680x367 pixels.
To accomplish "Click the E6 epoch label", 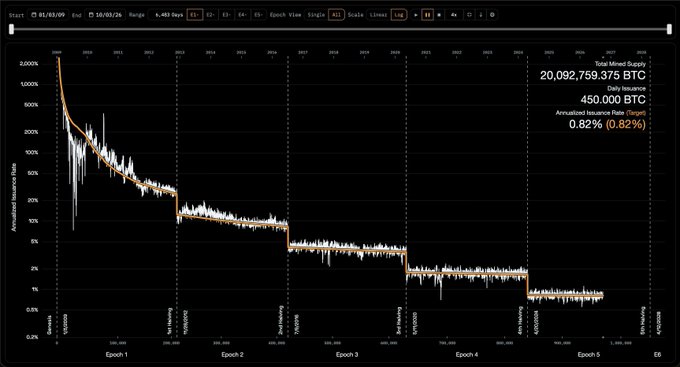I will tap(657, 354).
